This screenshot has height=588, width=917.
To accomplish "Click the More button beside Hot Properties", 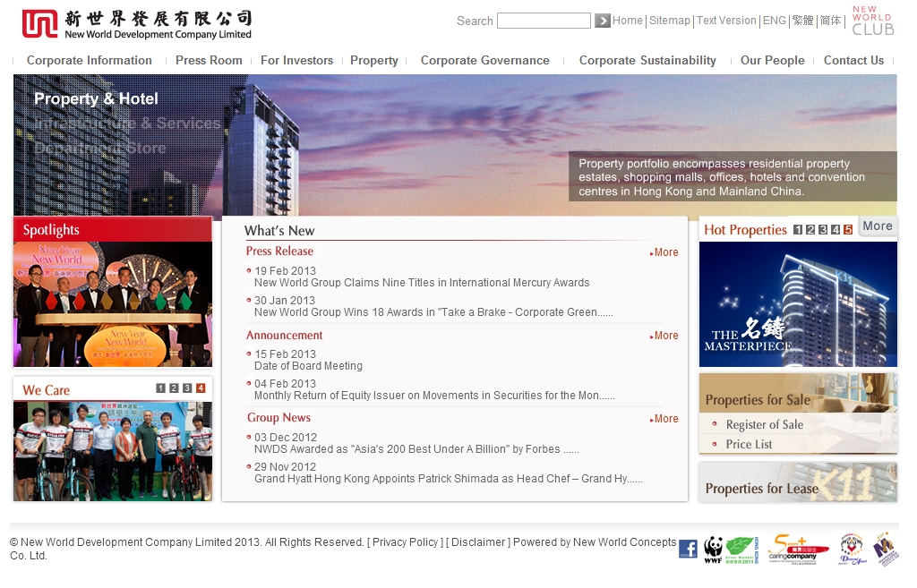I will (x=877, y=226).
